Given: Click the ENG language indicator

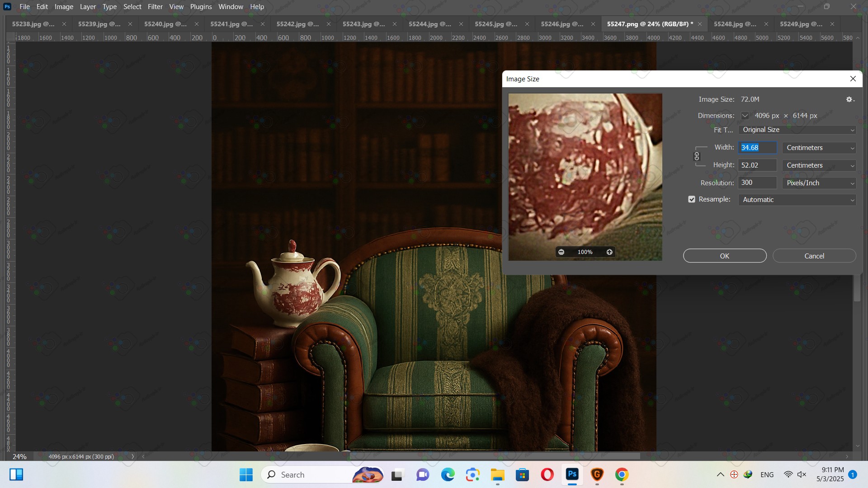Looking at the screenshot, I should tap(767, 475).
